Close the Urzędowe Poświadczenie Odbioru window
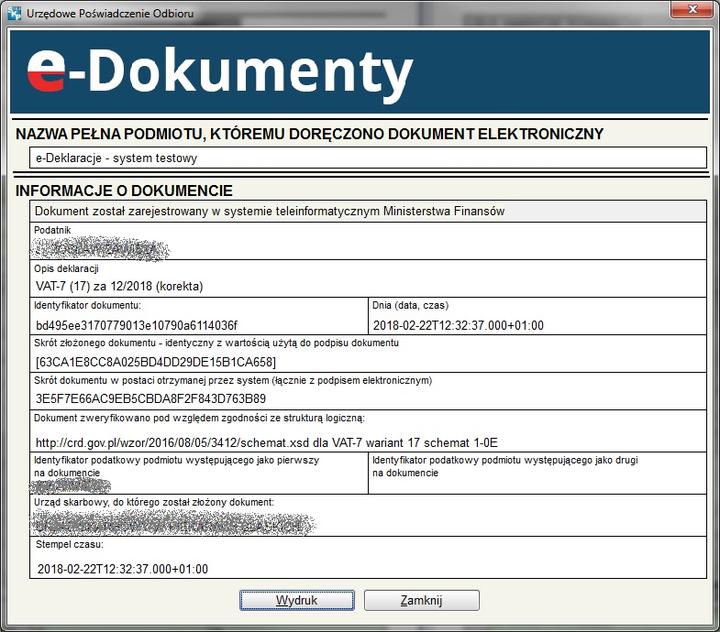 693,10
